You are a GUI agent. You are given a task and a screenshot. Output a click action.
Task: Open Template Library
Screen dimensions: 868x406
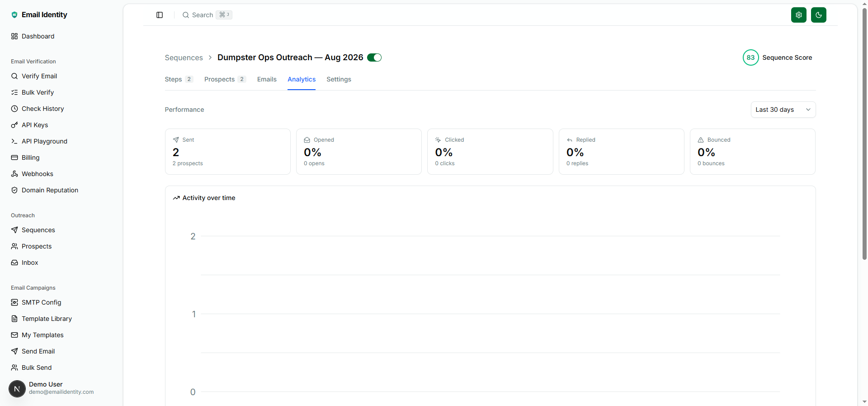point(41,319)
